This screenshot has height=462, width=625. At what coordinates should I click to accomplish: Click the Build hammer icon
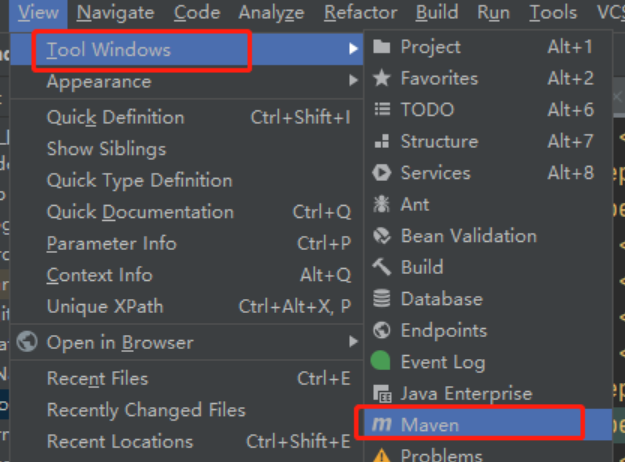click(x=381, y=267)
